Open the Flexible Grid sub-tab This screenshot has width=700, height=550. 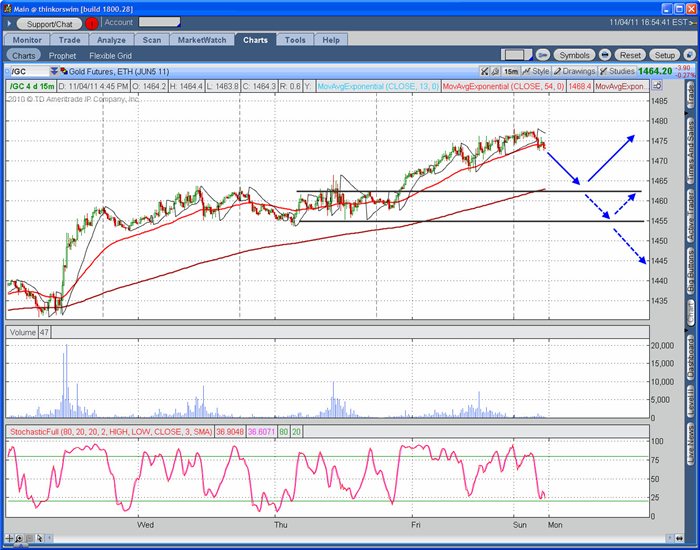(110, 56)
